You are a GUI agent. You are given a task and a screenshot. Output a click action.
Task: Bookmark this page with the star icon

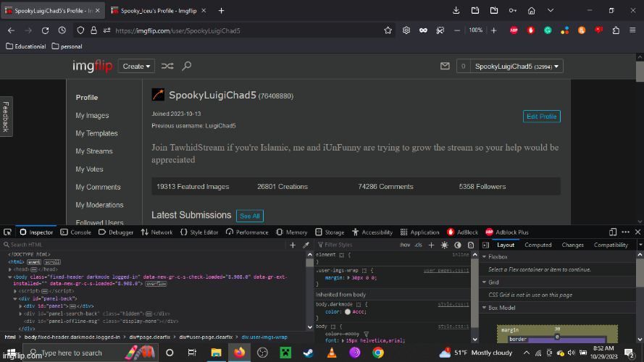point(388,30)
